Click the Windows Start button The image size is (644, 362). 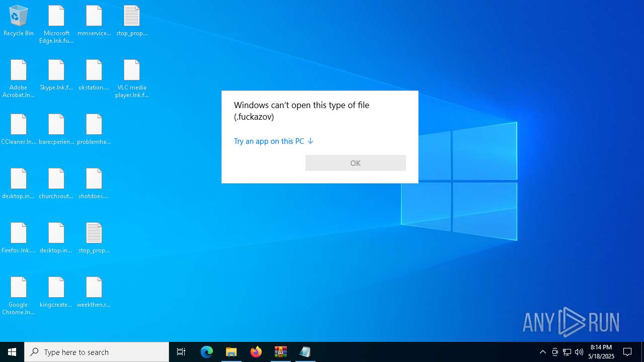[12, 352]
